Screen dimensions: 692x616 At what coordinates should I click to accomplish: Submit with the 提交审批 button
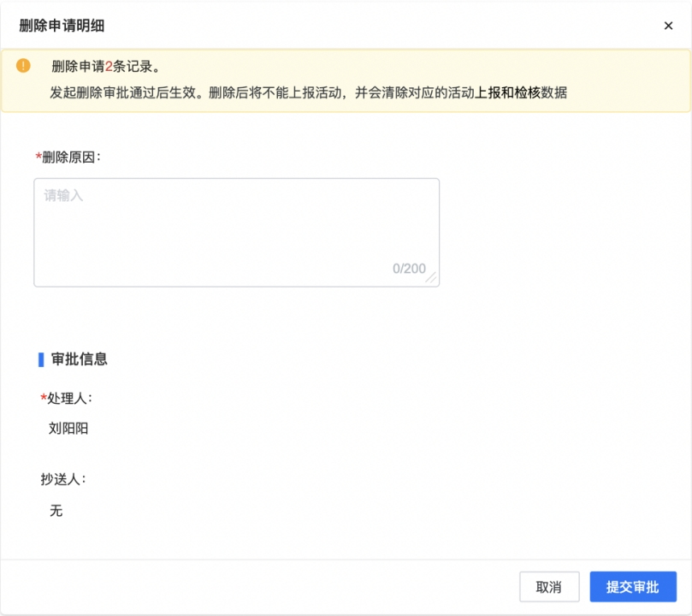click(633, 586)
